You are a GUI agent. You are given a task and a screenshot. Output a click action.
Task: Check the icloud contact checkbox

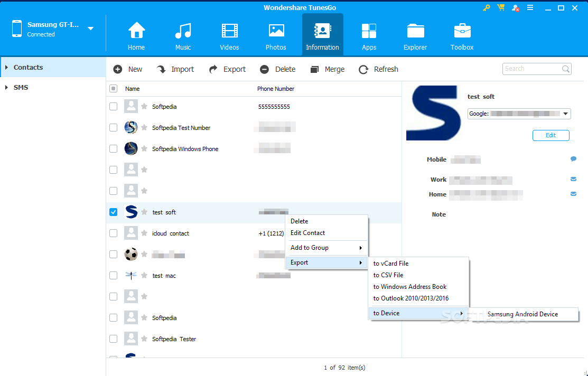[113, 233]
